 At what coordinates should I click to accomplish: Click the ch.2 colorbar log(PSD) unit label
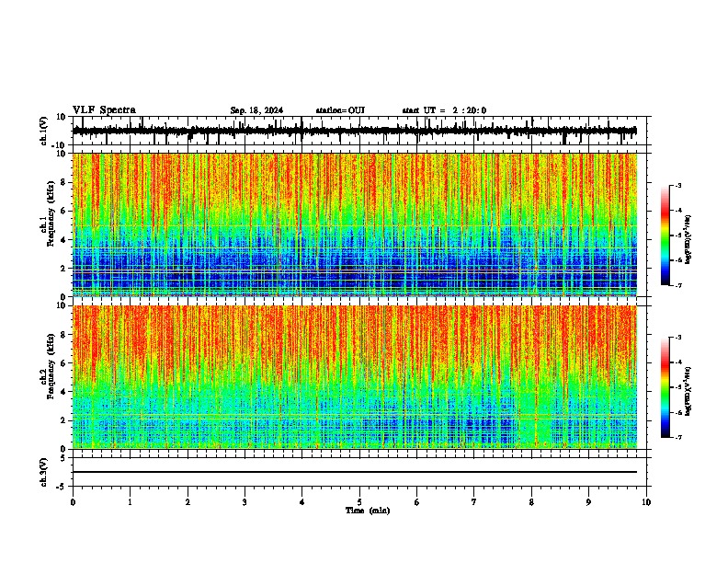coord(688,391)
